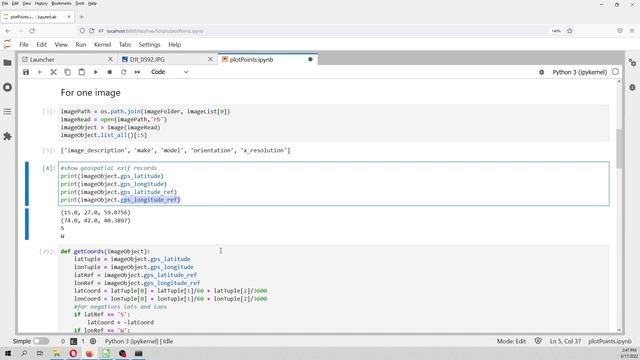640x360 pixels.
Task: Cut the selected cell with scissors icon
Action: point(53,72)
